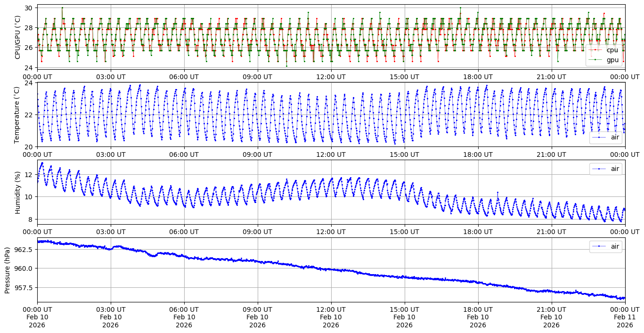This screenshot has height=333, width=644.
Task: Click the Humidity (%) y-axis label
Action: (x=18, y=192)
